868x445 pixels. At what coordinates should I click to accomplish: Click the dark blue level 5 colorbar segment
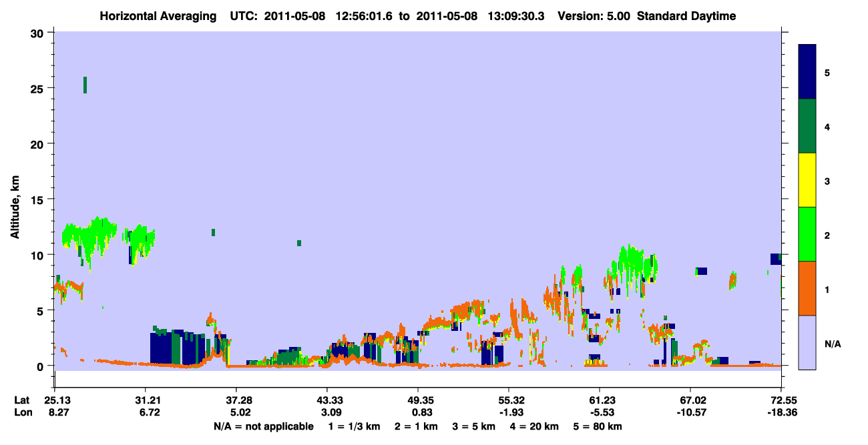[x=807, y=72]
